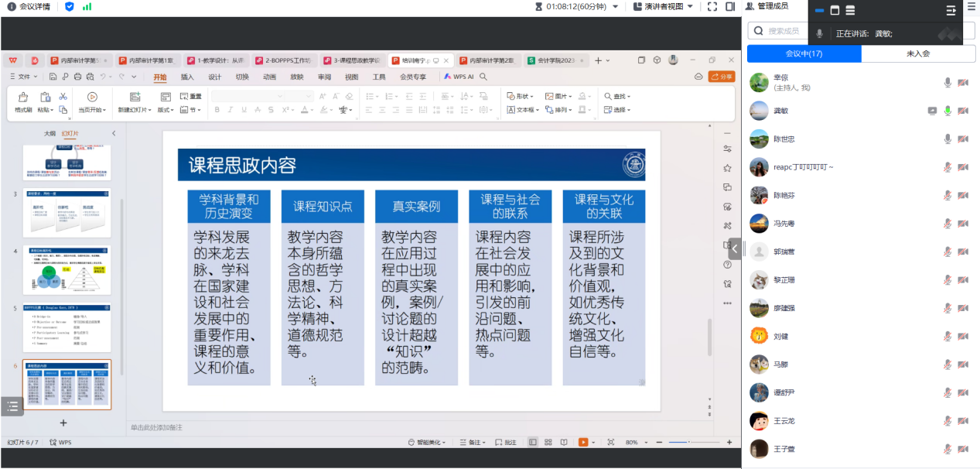Screen dimensions: 980x469
Task: Switch to the 未入会 tab
Action: point(918,54)
